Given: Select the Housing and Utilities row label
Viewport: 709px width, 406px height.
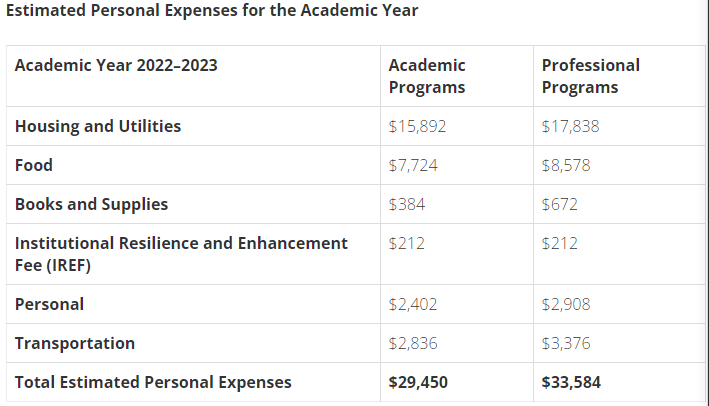Looking at the screenshot, I should point(98,127).
